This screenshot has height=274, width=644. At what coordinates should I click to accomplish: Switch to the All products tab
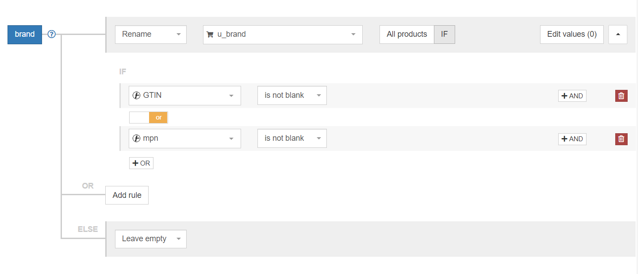click(406, 34)
